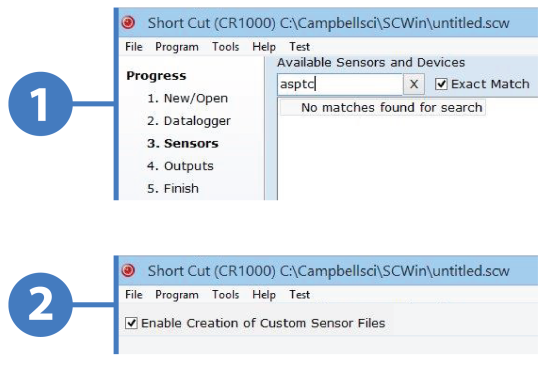Uncheck Enable Creation of Custom Sensor Files
This screenshot has height=368, width=550.
131,323
